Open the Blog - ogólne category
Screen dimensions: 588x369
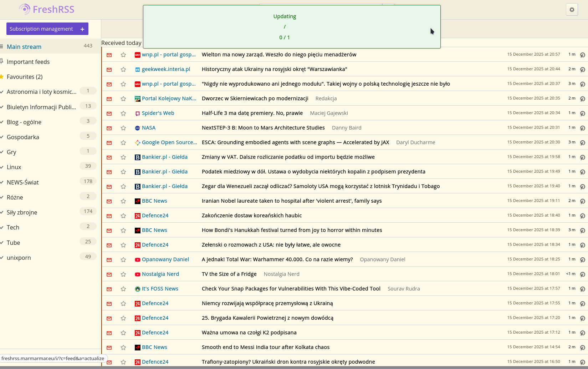[24, 122]
